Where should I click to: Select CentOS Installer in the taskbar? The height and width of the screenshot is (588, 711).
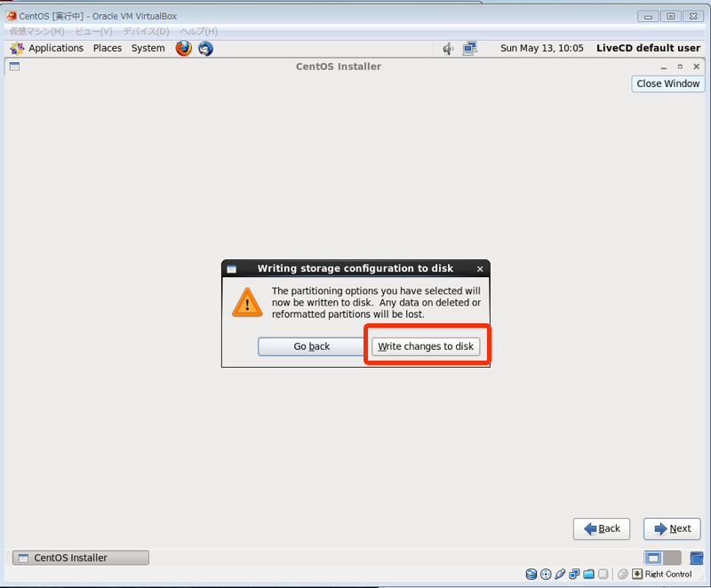coord(81,558)
